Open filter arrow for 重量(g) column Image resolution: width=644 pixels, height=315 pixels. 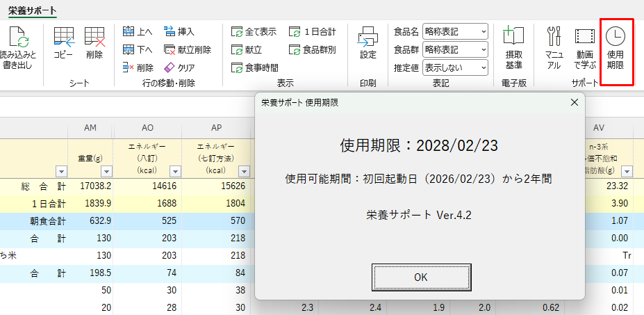click(x=107, y=171)
